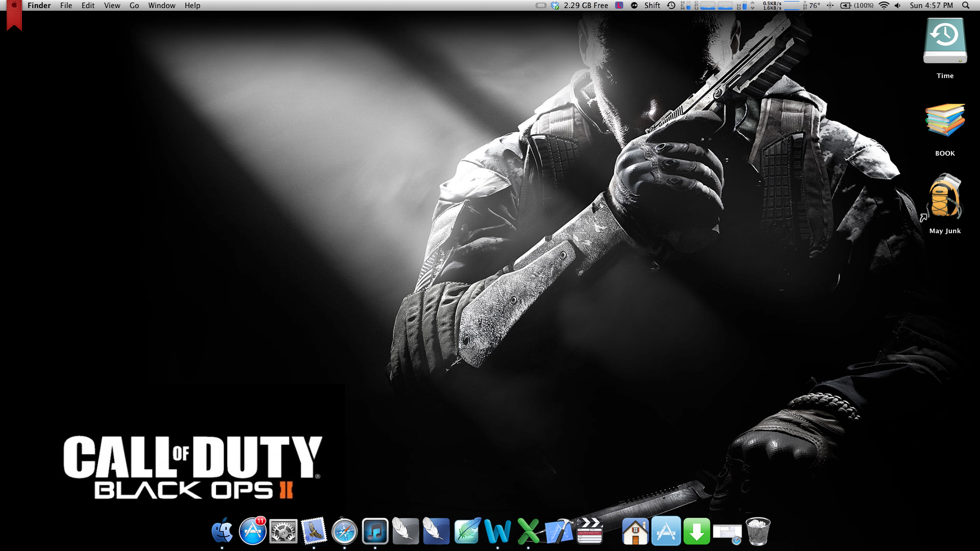Open Xcode hammer icon in Dock
This screenshot has height=551, width=980.
(559, 532)
